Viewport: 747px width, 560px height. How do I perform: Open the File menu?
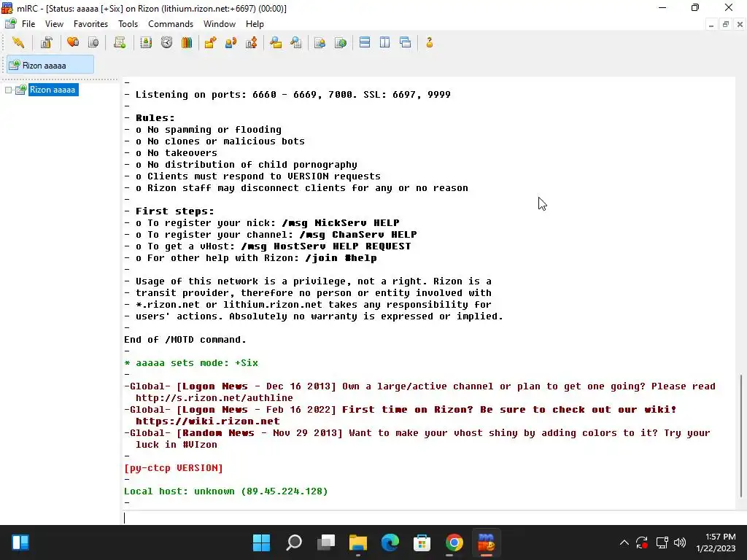coord(28,24)
